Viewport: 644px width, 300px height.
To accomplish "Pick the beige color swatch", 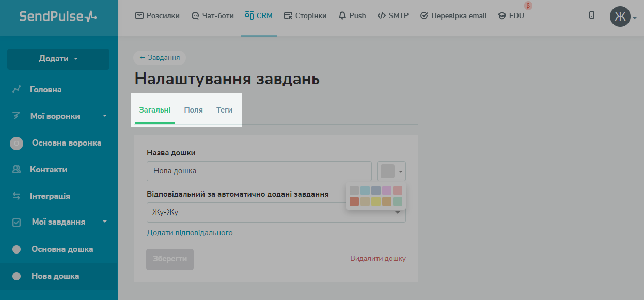I will click(x=365, y=201).
